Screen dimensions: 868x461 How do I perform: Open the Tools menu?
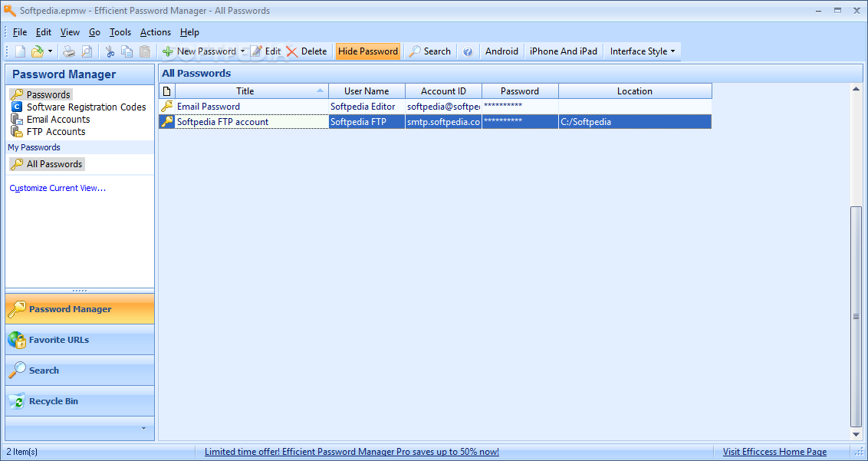tap(120, 32)
